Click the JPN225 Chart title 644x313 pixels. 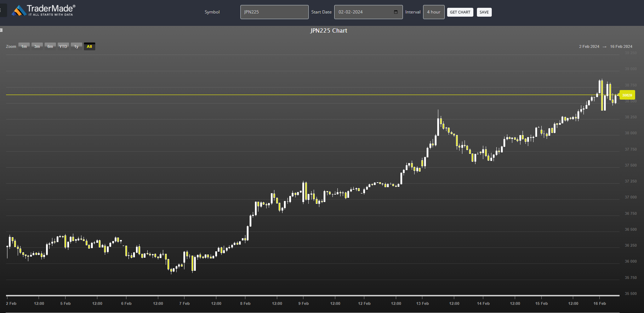329,30
